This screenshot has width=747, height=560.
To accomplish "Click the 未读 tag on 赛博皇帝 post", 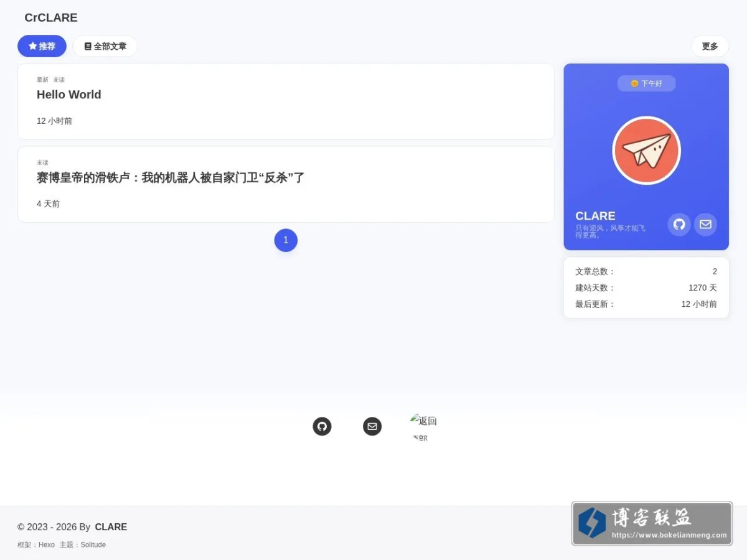I will [x=42, y=162].
